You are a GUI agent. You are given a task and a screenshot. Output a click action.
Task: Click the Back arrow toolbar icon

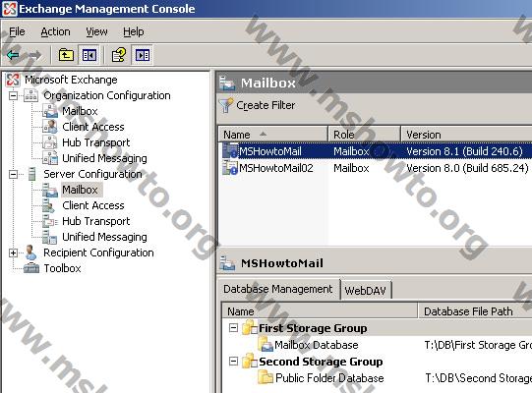13,55
